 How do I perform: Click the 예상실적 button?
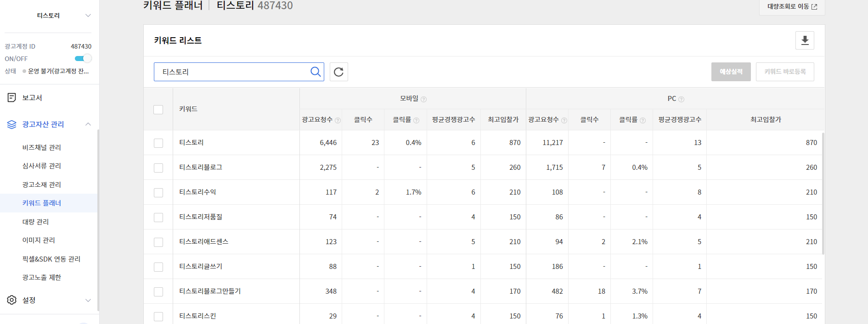coord(731,72)
